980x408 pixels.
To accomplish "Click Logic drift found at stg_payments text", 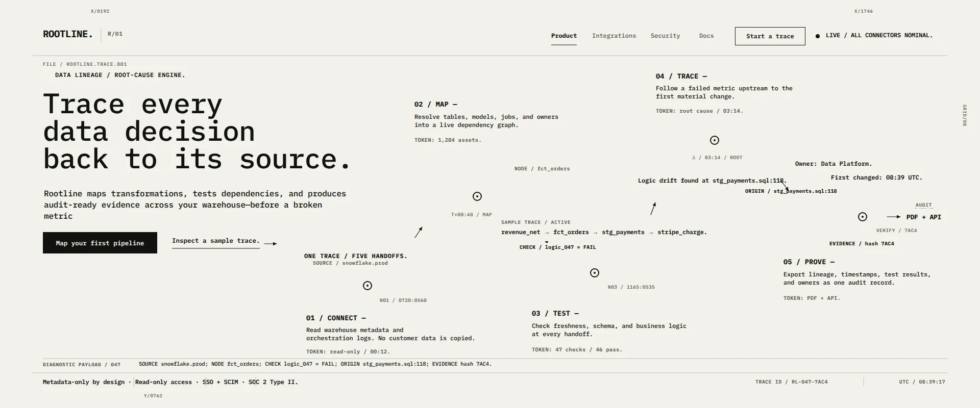I will click(713, 181).
